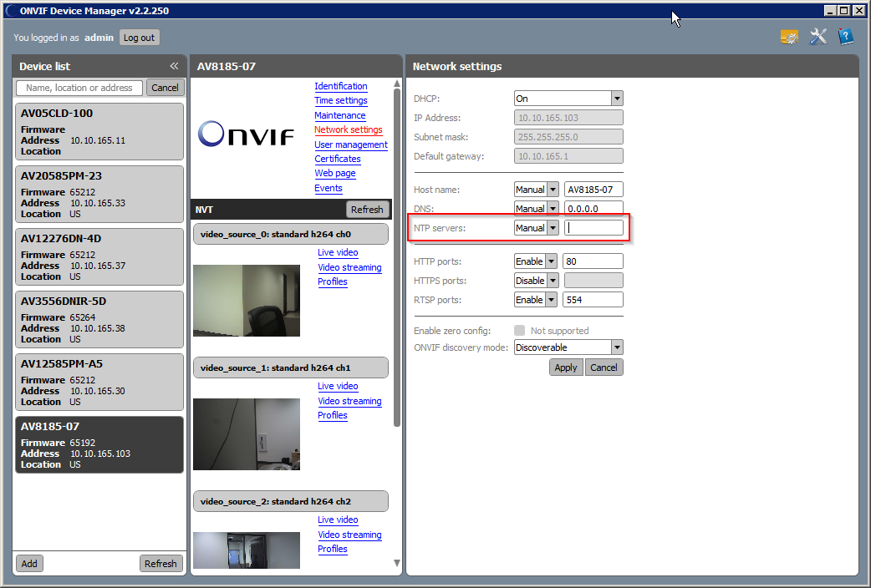Open the help book icon
This screenshot has height=588, width=871.
(x=845, y=37)
